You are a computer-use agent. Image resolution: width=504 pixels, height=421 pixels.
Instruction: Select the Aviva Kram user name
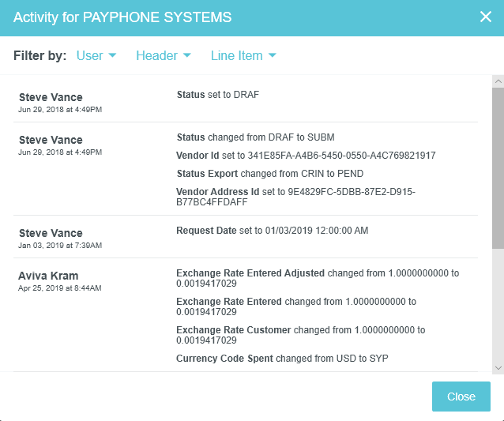tap(47, 276)
